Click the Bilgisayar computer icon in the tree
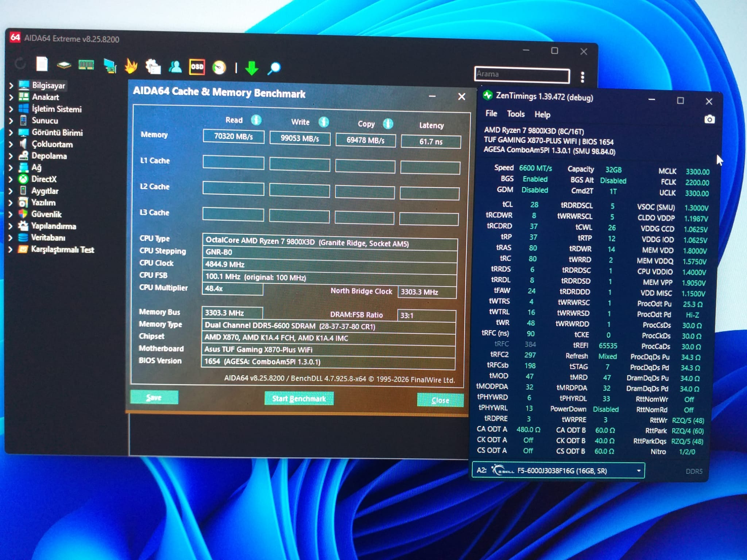Screen dimensions: 747x560 click(24, 85)
